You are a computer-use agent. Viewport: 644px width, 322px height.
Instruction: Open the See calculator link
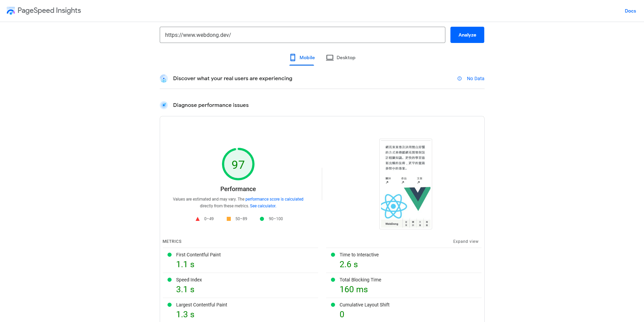263,206
